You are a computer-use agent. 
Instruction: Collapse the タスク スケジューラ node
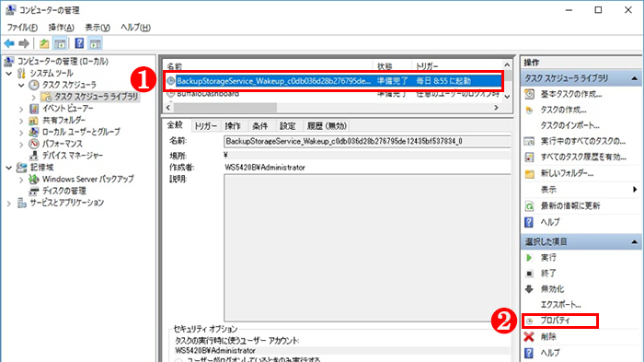click(21, 85)
